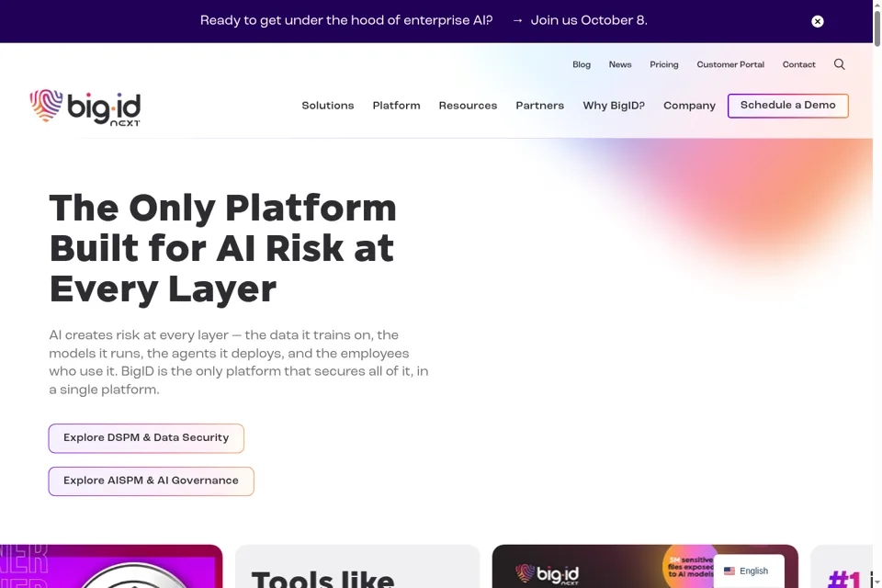Open the English language selector

(749, 571)
